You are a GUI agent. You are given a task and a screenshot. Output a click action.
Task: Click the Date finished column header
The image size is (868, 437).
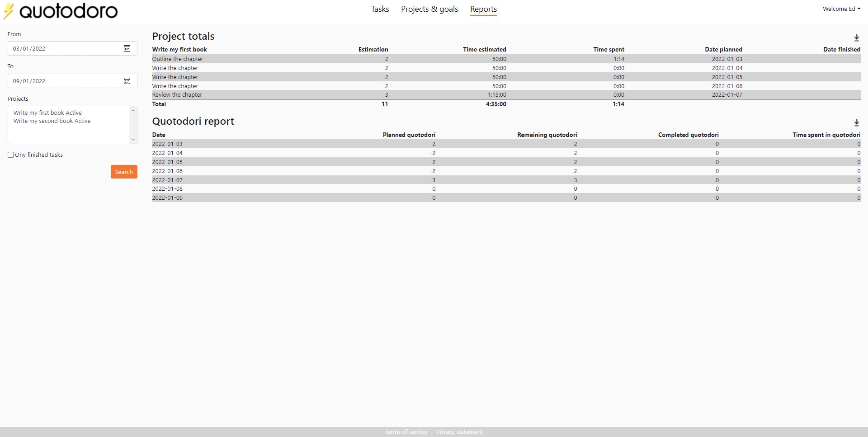(x=842, y=49)
